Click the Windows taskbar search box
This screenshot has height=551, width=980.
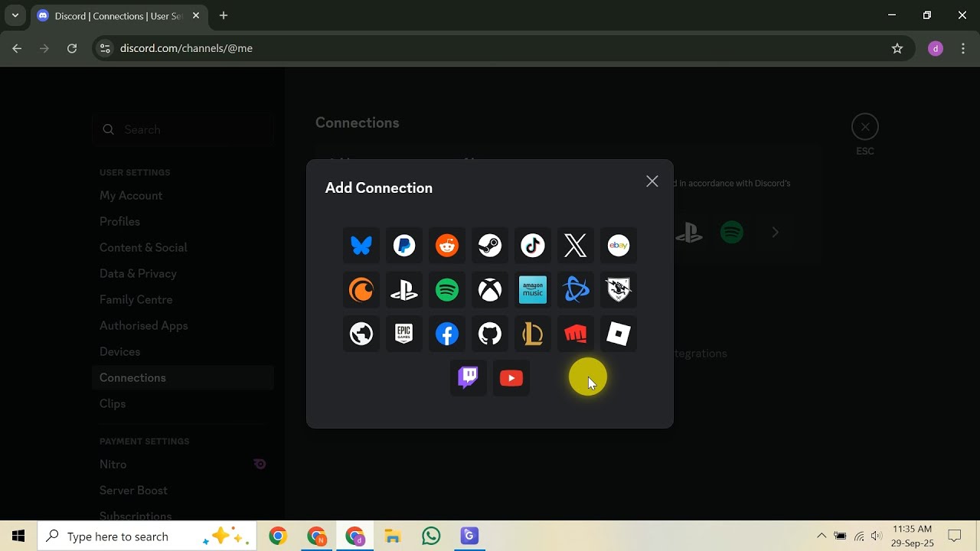[x=148, y=536]
